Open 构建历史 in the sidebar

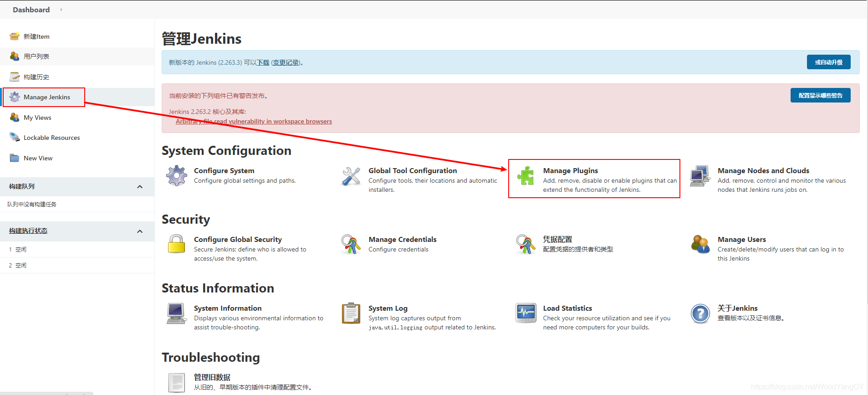36,77
